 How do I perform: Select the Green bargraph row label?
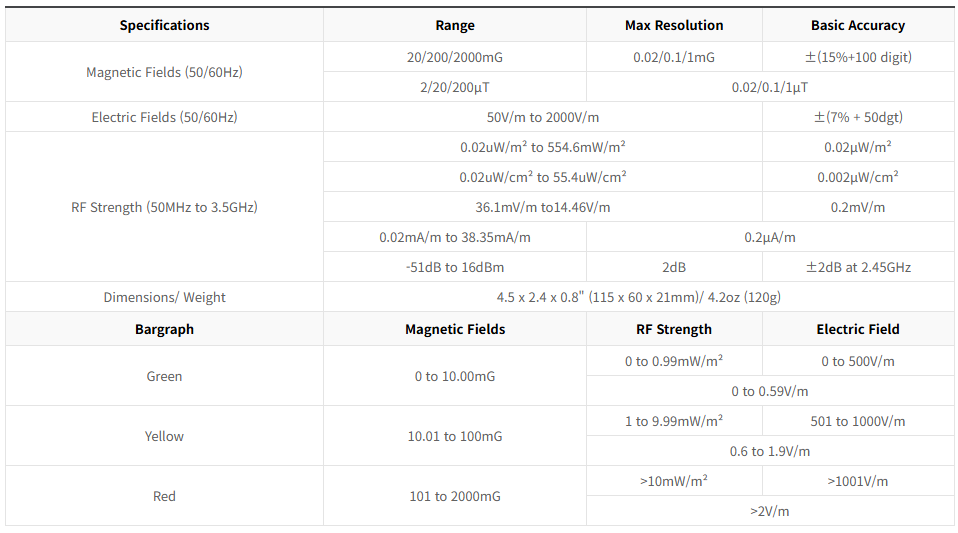pyautogui.click(x=164, y=376)
